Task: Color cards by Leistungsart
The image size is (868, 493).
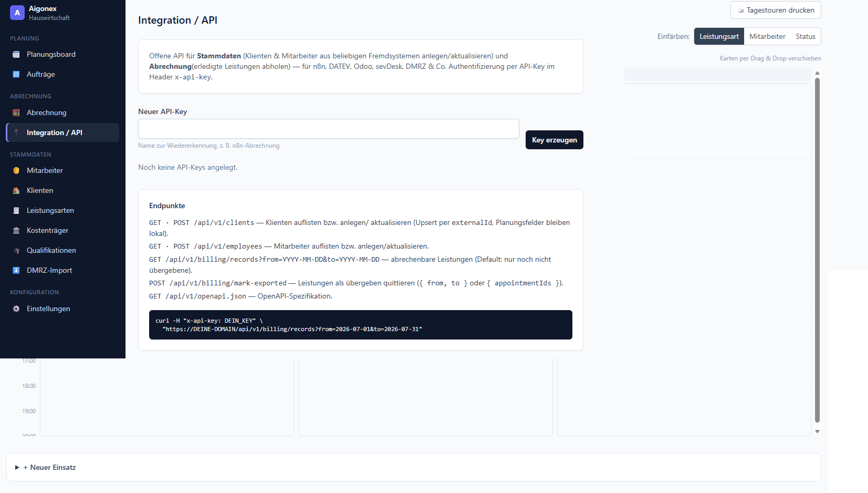Action: point(719,37)
